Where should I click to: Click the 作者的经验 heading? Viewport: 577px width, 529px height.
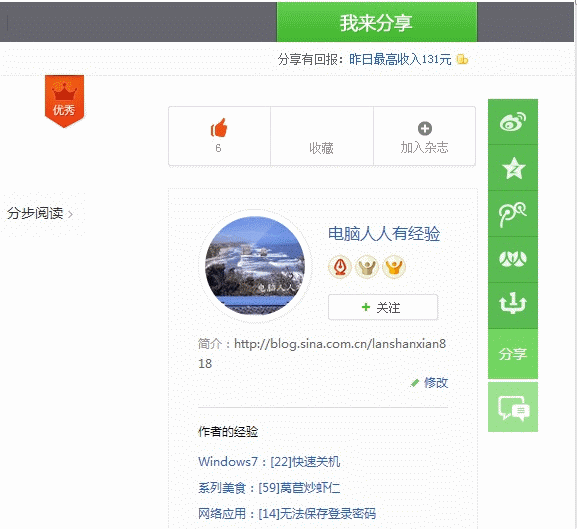point(228,432)
